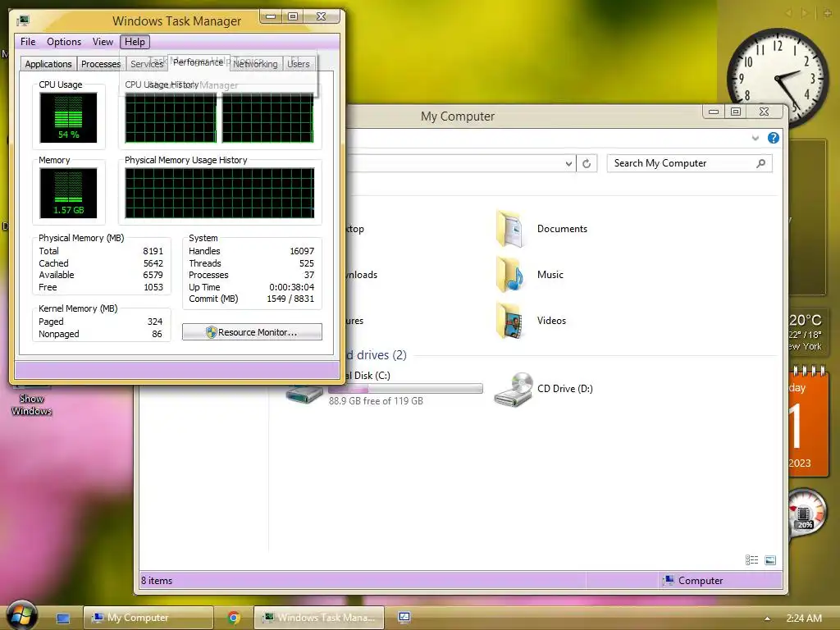This screenshot has height=630, width=840.
Task: Click the Up Time value 0:00:38:04
Action: pos(291,287)
